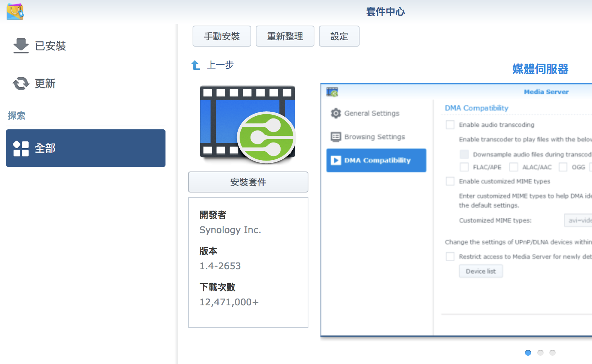
Task: Click the Media Server film strip icon
Action: (x=247, y=124)
